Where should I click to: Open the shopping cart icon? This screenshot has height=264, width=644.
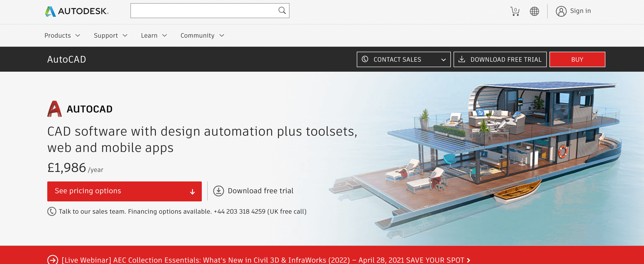click(x=514, y=11)
